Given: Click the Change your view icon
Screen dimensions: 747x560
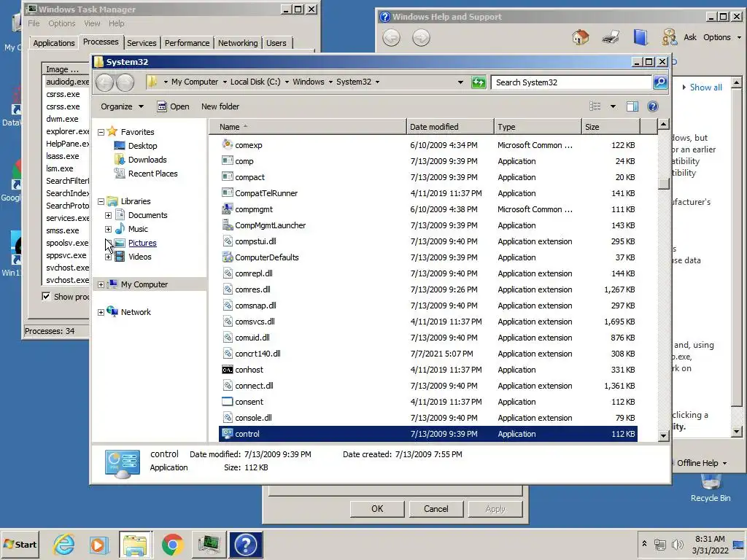Looking at the screenshot, I should point(595,106).
